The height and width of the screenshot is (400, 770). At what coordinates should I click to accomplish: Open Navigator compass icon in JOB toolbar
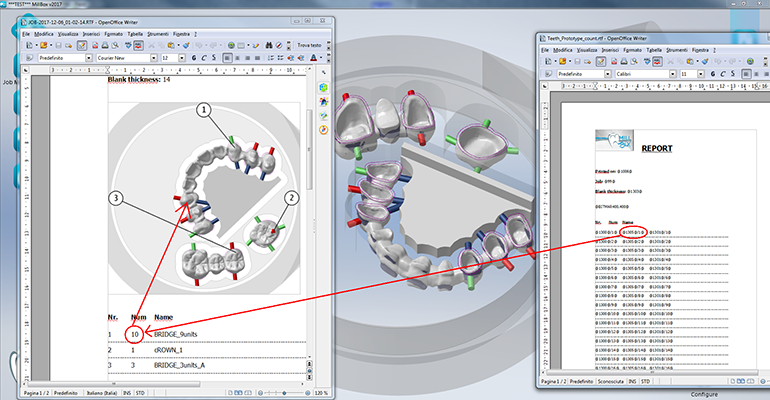[x=279, y=45]
